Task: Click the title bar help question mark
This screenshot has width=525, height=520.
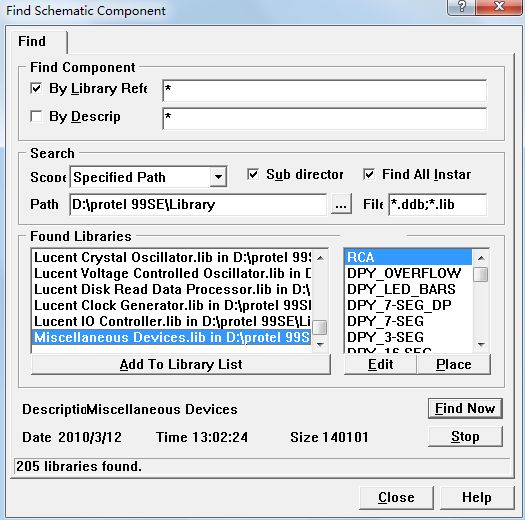Action: 462,7
